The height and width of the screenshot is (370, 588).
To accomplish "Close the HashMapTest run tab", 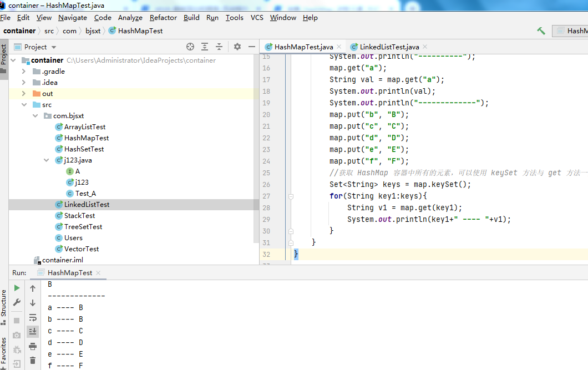I will point(98,273).
